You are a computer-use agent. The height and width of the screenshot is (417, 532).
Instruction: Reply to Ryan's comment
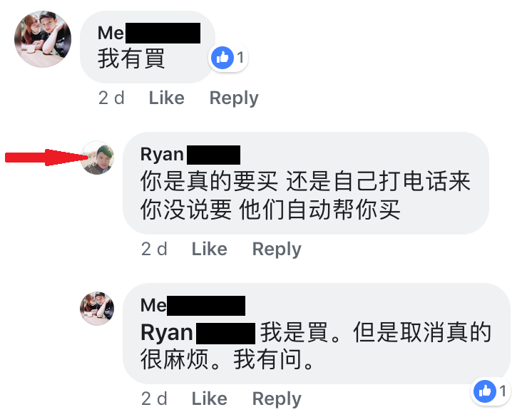click(277, 249)
